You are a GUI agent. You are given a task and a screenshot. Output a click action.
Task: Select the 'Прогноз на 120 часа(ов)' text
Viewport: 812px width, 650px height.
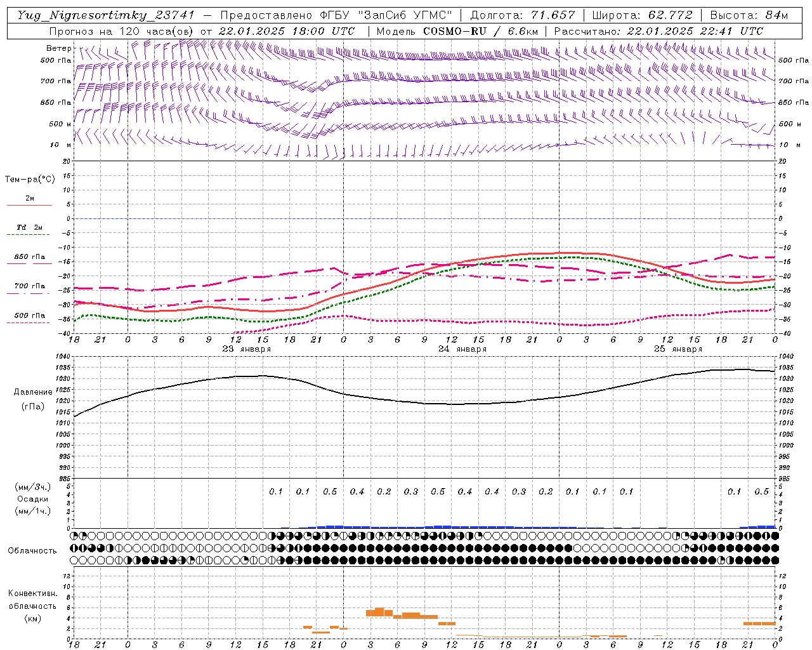pyautogui.click(x=122, y=31)
